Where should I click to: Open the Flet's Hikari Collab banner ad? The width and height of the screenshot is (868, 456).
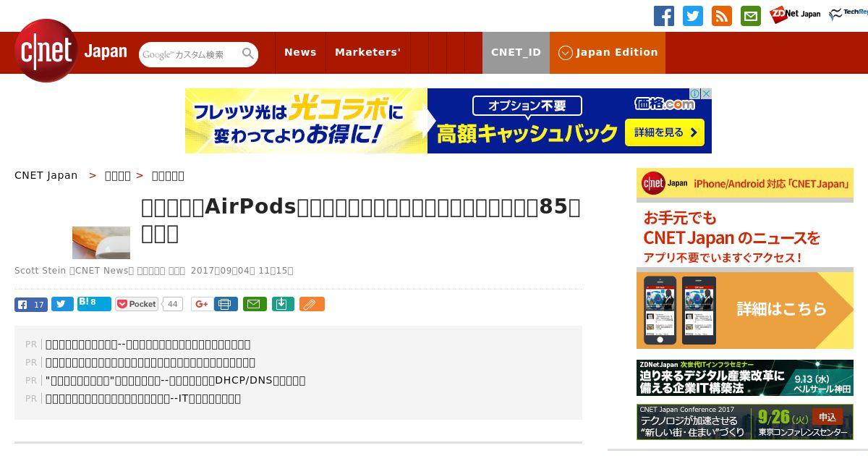[448, 121]
